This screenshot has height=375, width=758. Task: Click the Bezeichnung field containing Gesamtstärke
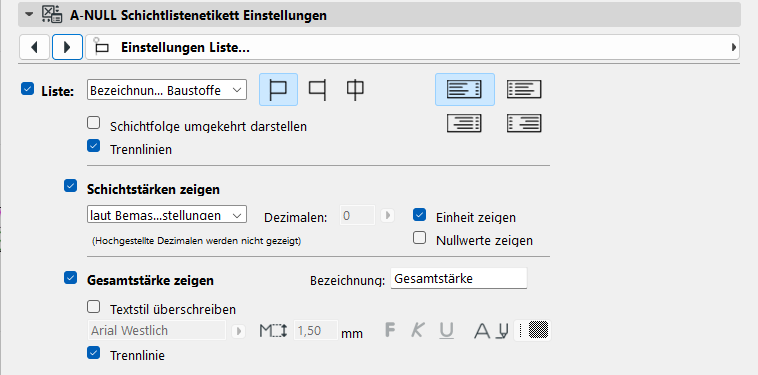point(459,278)
